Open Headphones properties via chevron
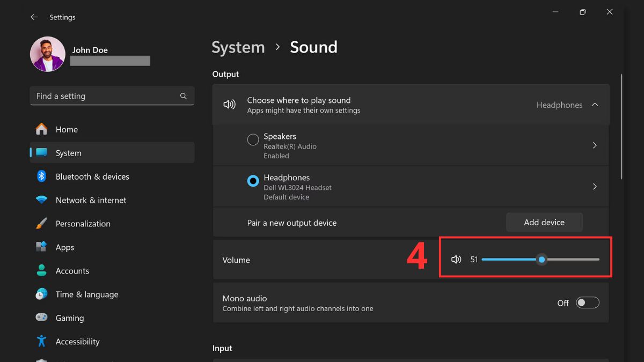Screen dimensions: 644x362 coord(595,187)
